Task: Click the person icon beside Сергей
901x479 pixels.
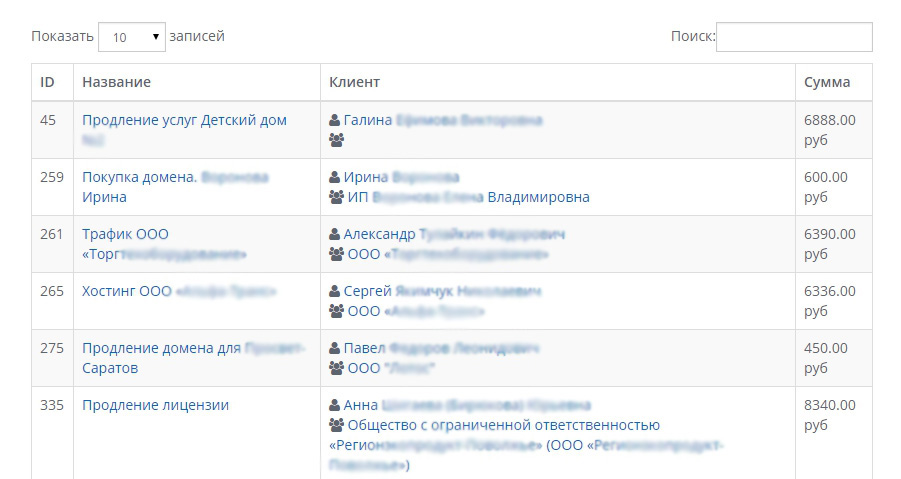Action: (335, 291)
